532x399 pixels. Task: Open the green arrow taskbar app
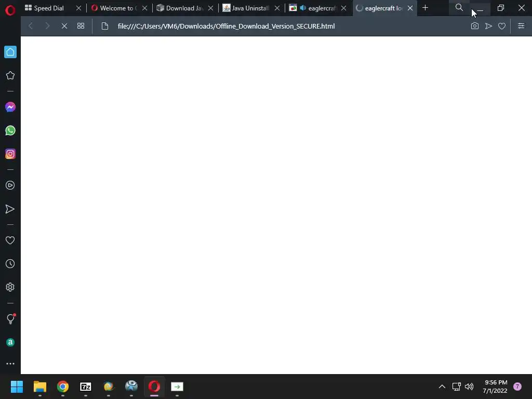(x=177, y=387)
